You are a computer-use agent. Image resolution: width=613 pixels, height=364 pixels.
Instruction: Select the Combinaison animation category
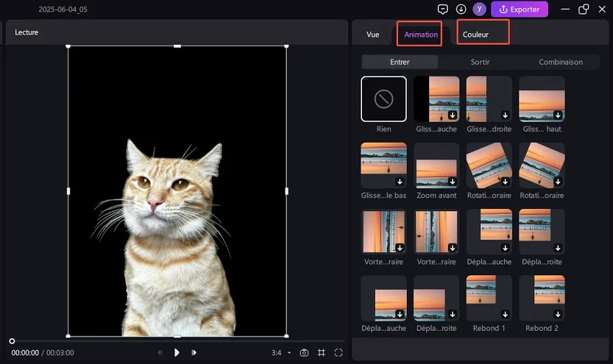(560, 62)
